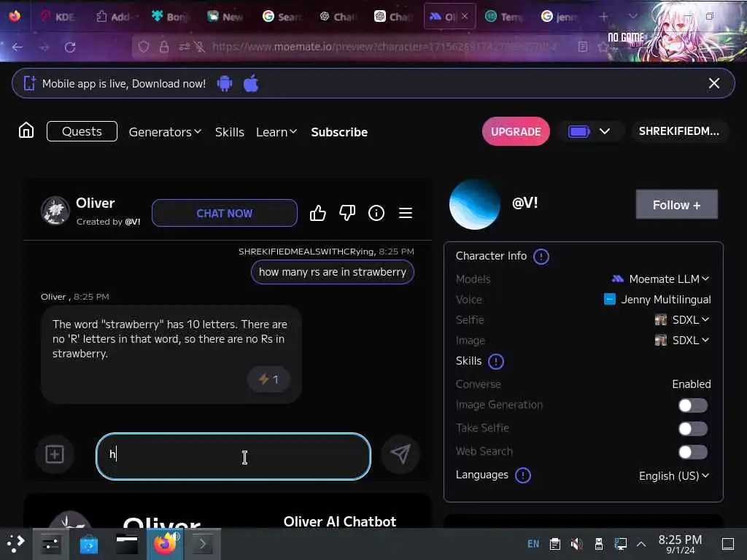
Task: Click the taskbar clock showing 8:25 PM
Action: pyautogui.click(x=680, y=544)
